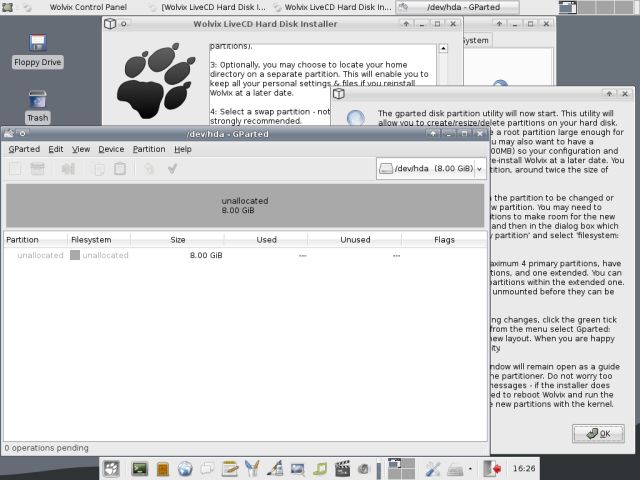The height and width of the screenshot is (480, 640).
Task: Click the dropdown arrow of device selector
Action: (480, 169)
